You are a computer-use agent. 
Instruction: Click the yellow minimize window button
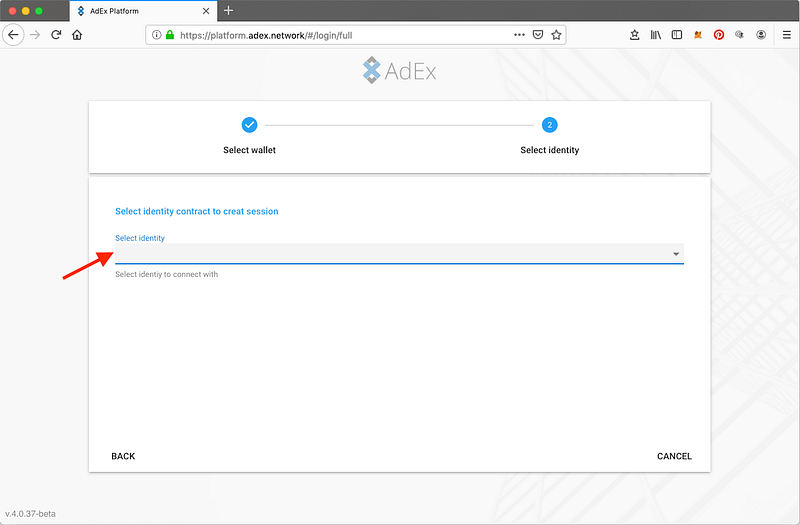[26, 11]
